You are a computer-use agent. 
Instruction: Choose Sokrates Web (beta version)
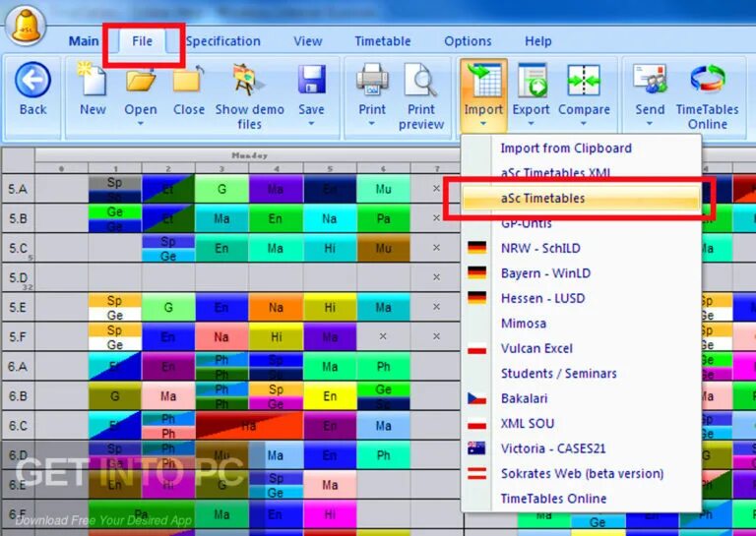581,474
